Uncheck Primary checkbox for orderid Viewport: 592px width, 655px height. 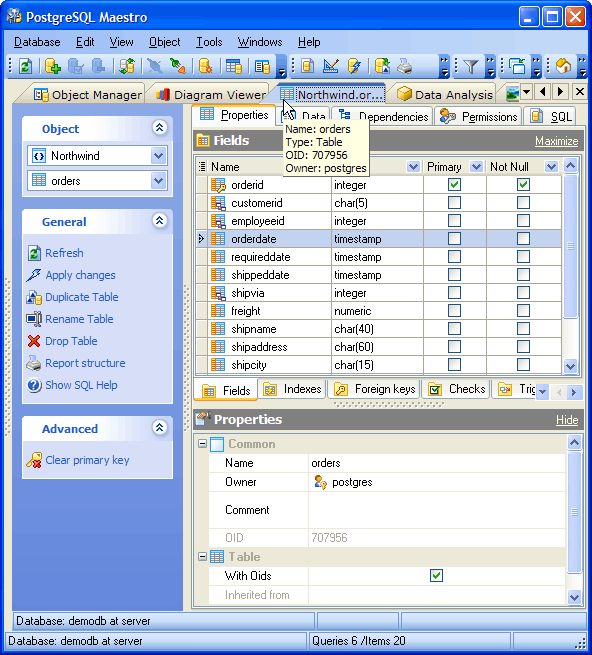click(x=454, y=185)
